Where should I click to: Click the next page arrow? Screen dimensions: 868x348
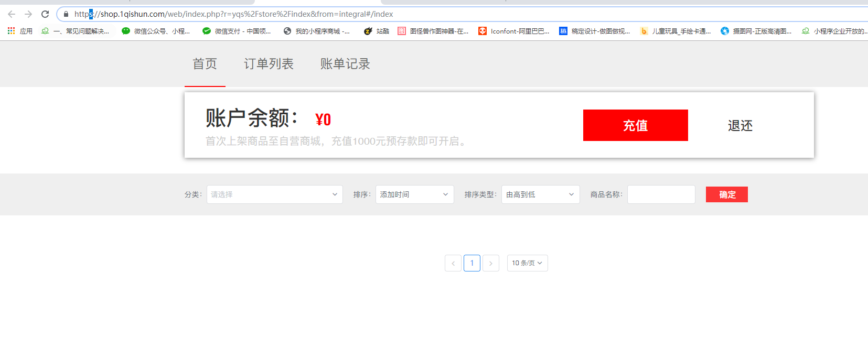(x=491, y=263)
